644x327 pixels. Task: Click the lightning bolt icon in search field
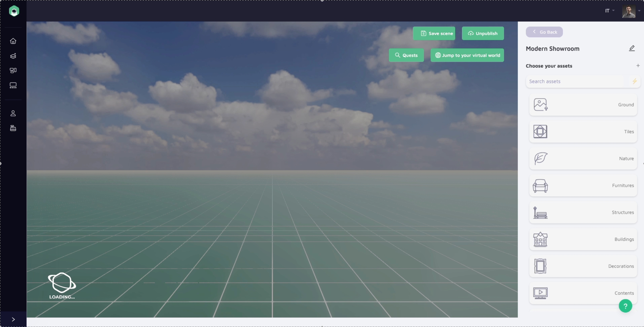634,81
